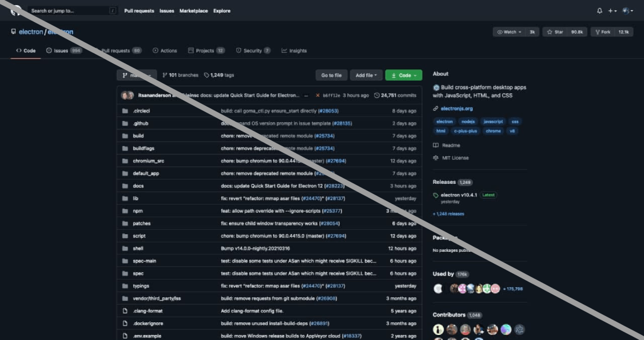Open pull request #18337 link
Image resolution: width=644 pixels, height=340 pixels.
click(x=351, y=336)
